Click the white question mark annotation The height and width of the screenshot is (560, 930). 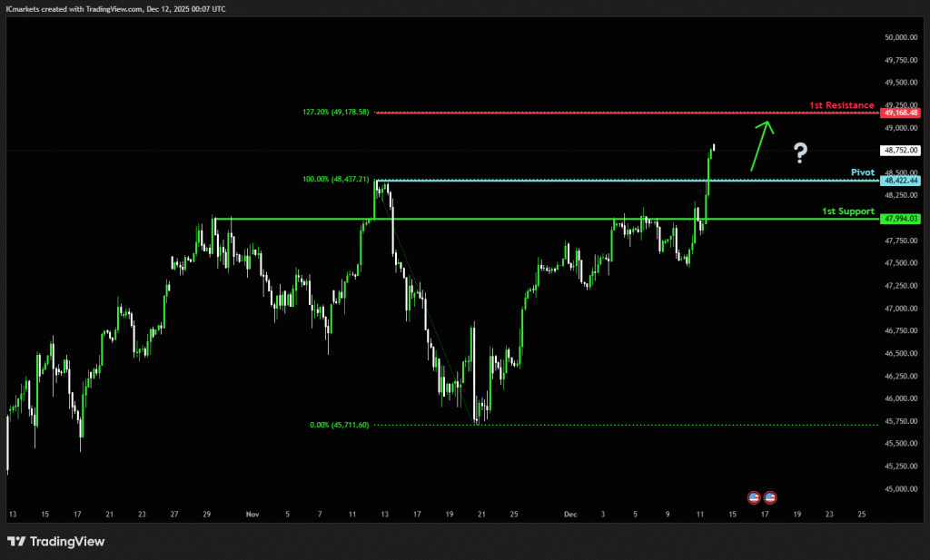(799, 152)
